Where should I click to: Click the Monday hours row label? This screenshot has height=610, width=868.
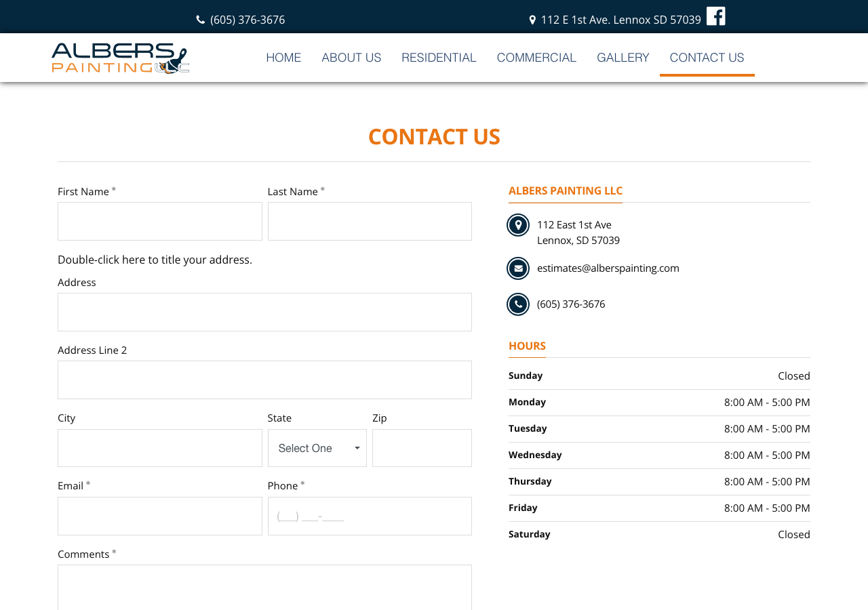527,402
